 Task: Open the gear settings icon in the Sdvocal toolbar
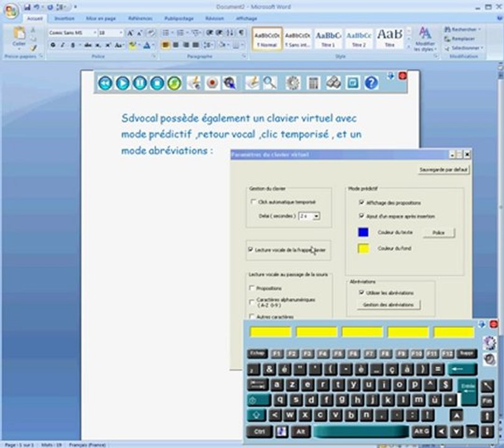(x=292, y=83)
